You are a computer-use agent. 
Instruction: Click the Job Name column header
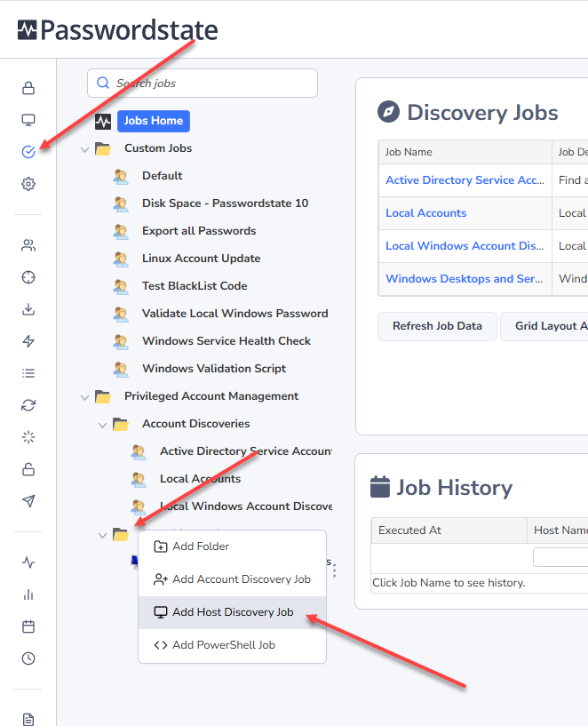465,152
